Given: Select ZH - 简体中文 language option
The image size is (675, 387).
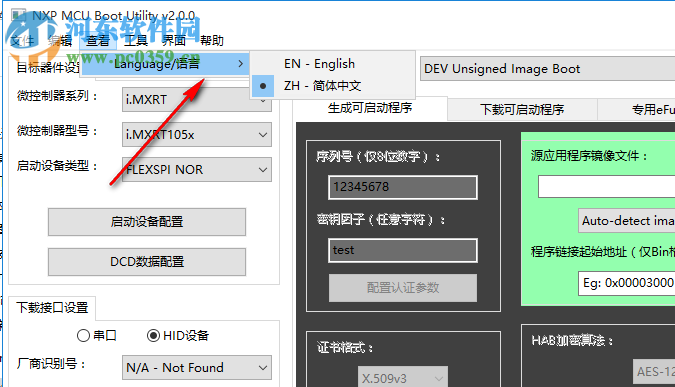Looking at the screenshot, I should pyautogui.click(x=332, y=86).
